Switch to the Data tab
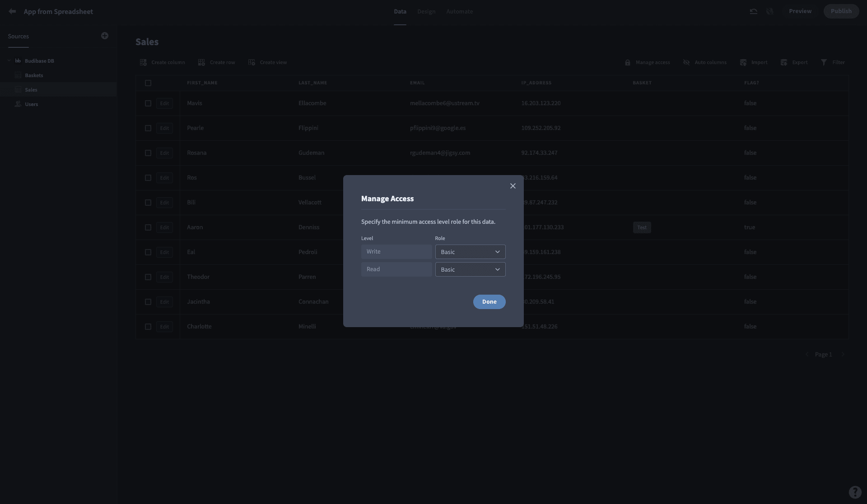 (x=400, y=11)
